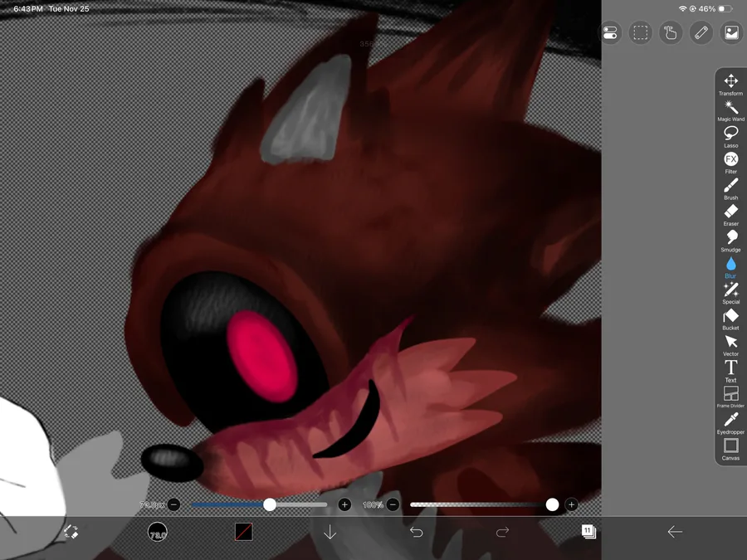Increase opacity with the plus button
Screen dimensions: 747x560
coord(571,504)
